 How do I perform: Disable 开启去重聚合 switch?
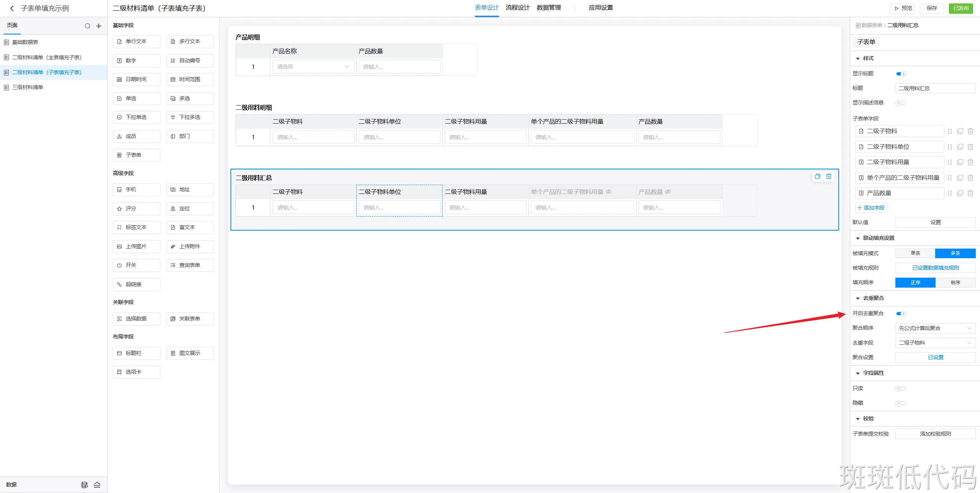pyautogui.click(x=901, y=314)
